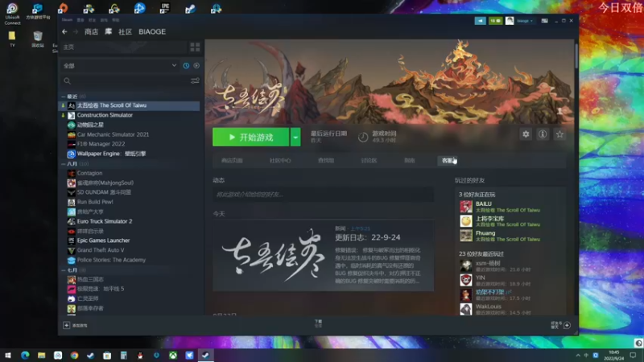Open the downloads manager at bottom center

tap(318, 324)
